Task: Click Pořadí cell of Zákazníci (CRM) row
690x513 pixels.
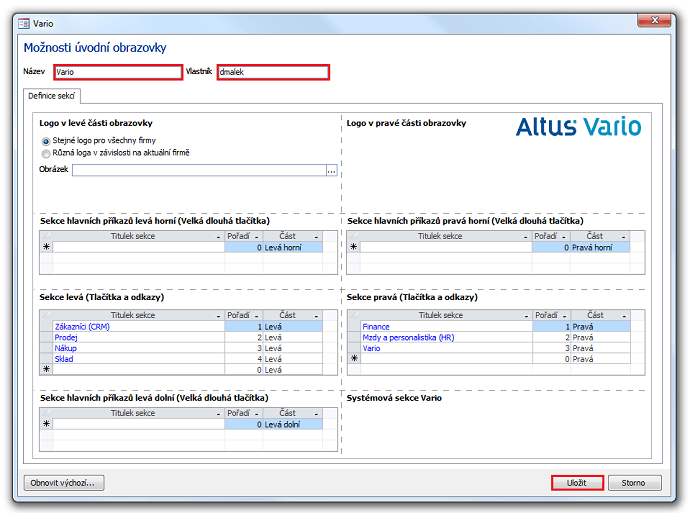Action: (x=244, y=326)
